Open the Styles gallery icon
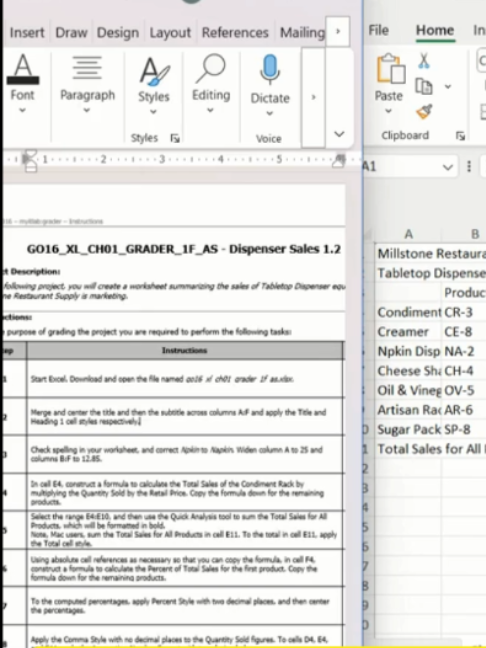This screenshot has height=648, width=486. (154, 71)
